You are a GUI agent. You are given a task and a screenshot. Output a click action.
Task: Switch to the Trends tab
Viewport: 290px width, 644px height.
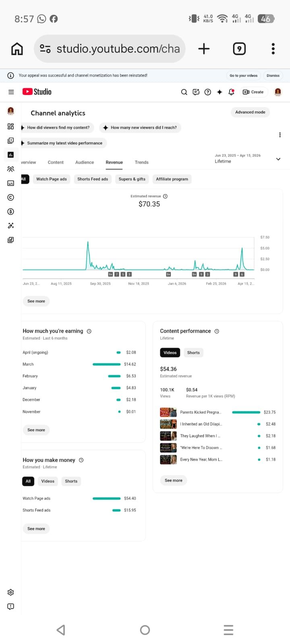pos(141,162)
